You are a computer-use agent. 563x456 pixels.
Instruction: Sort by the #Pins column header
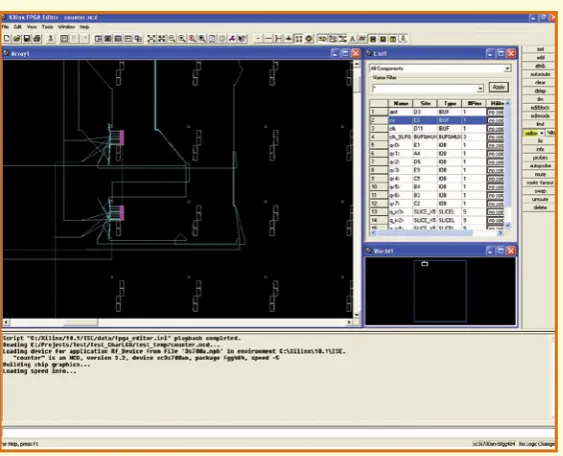pos(474,103)
